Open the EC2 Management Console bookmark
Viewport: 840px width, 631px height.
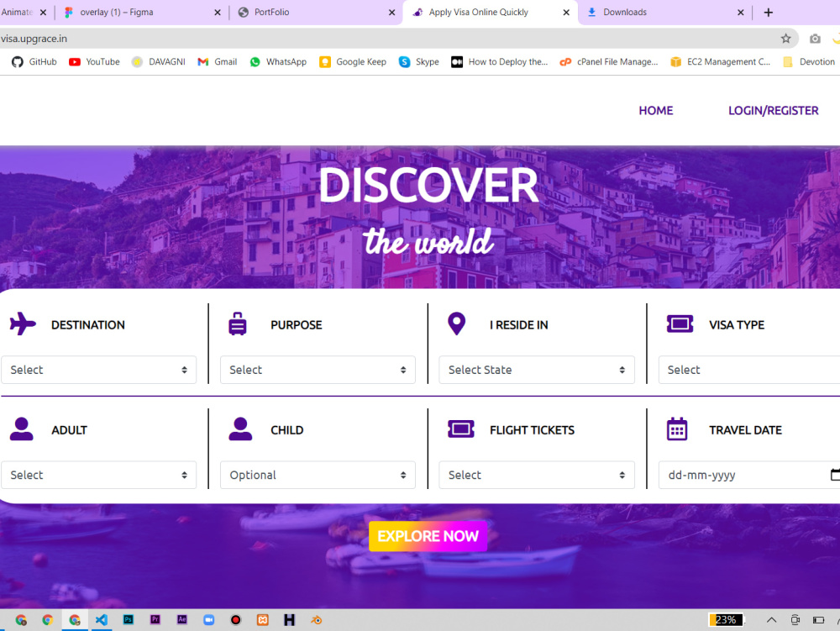720,61
